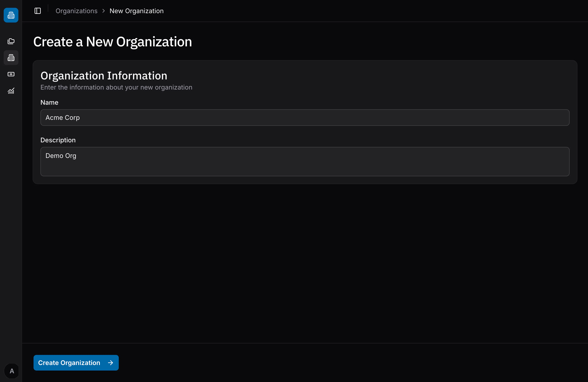Click the Description field label

coord(58,140)
